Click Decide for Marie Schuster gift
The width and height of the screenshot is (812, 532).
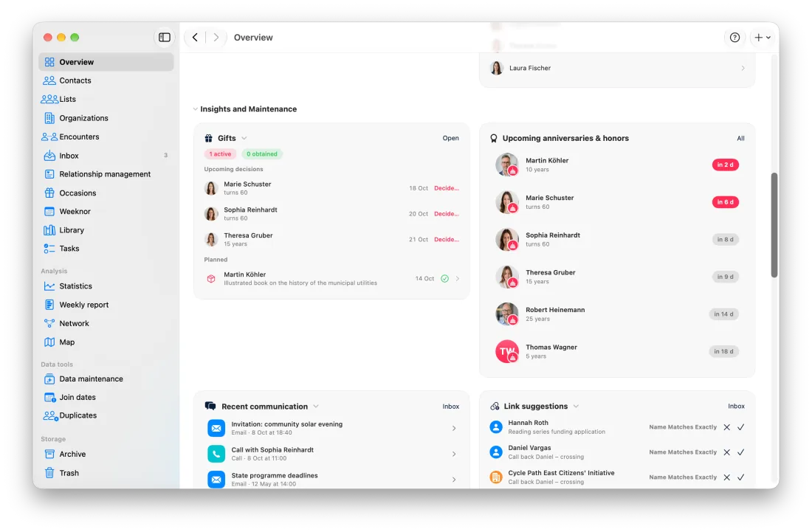coord(447,188)
